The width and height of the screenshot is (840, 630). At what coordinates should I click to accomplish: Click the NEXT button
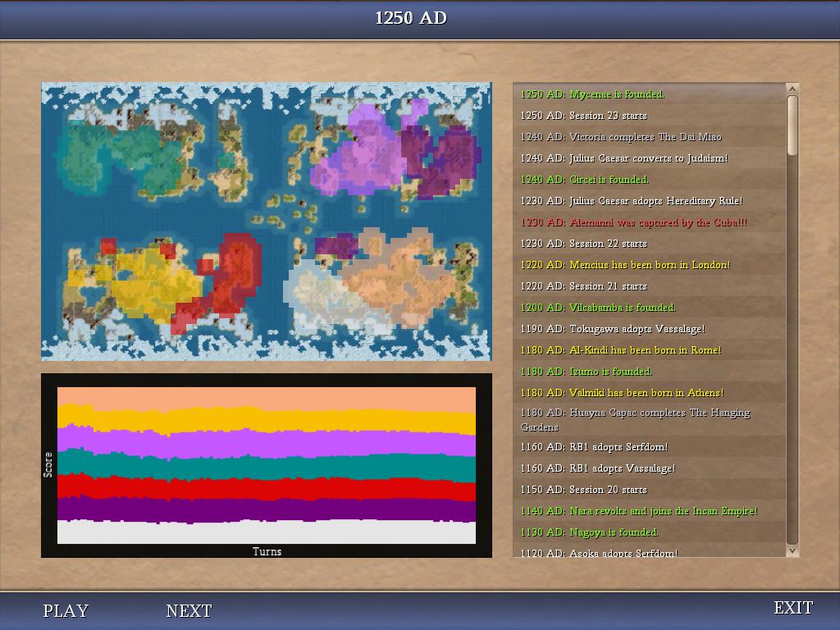(189, 610)
